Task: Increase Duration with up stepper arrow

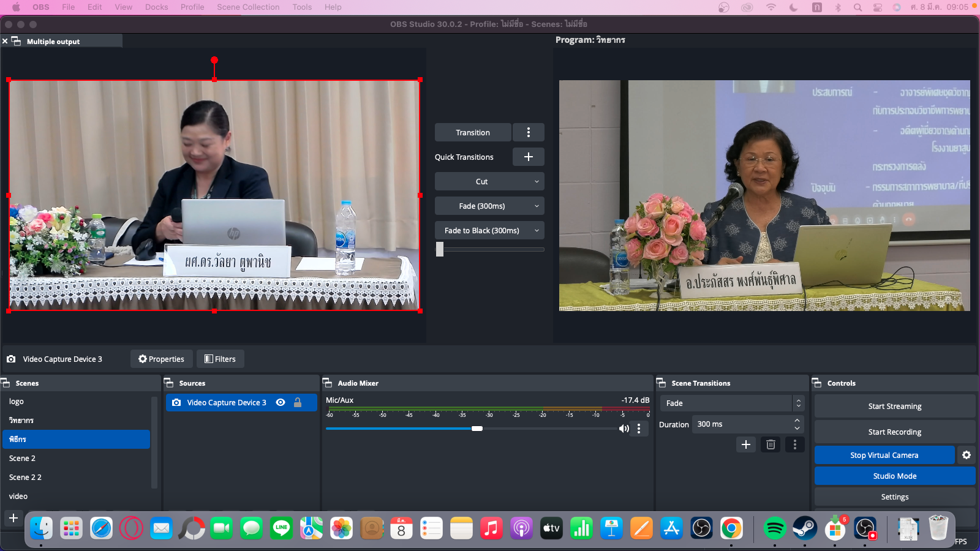Action: click(x=797, y=421)
